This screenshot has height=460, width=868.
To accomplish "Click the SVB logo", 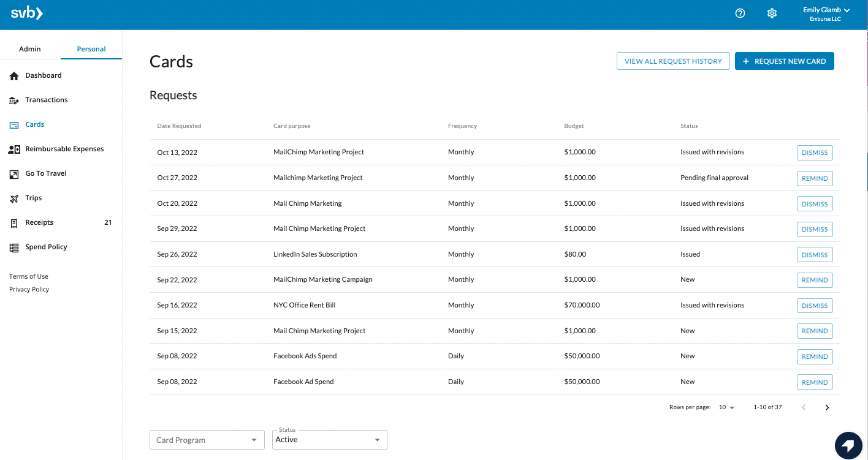I will point(27,13).
